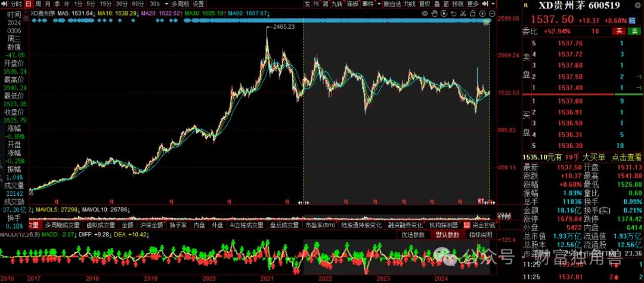The image size is (644, 283).
Task: Click the PK comparison button
Action: 317,4
